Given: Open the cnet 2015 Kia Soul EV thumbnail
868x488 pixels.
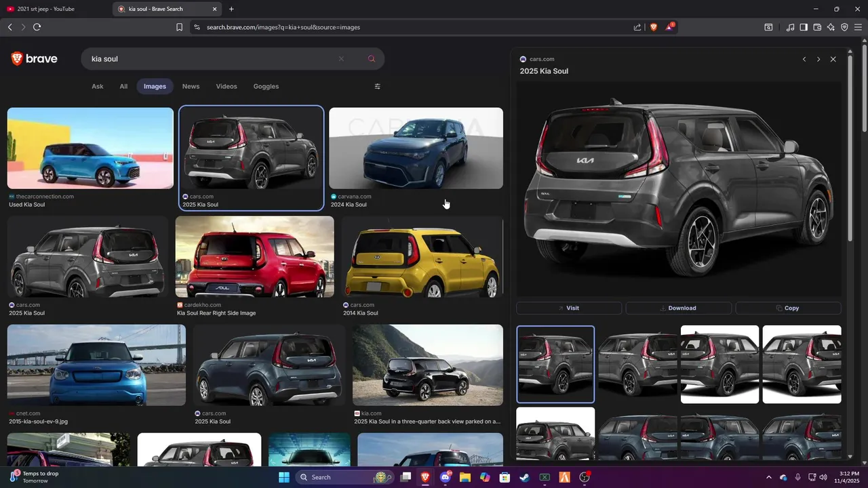Looking at the screenshot, I should [x=96, y=365].
